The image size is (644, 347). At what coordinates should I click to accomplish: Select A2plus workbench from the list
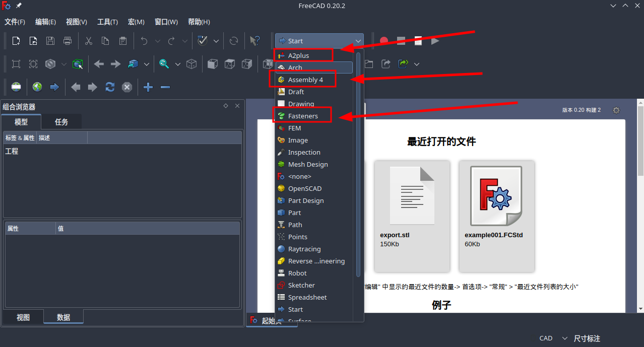coord(314,55)
